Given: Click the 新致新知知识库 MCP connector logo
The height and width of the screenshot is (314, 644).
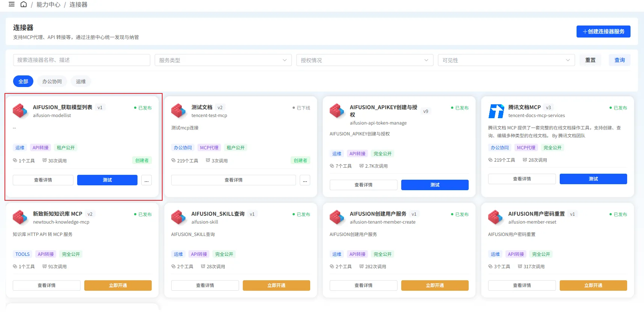Looking at the screenshot, I should tap(20, 217).
